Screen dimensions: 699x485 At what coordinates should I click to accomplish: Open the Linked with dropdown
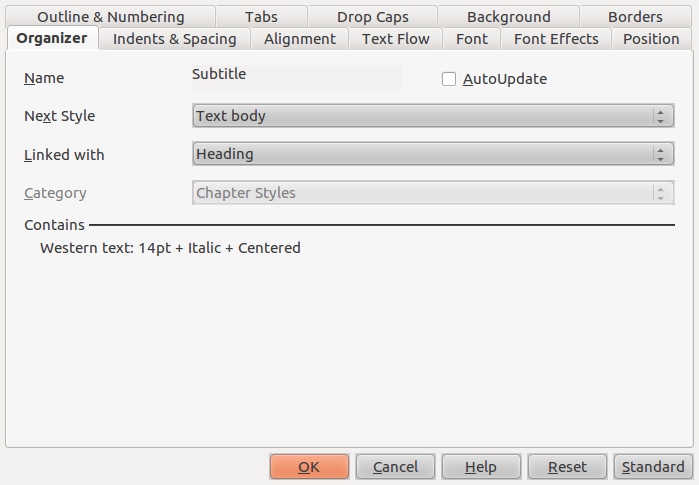click(x=433, y=154)
